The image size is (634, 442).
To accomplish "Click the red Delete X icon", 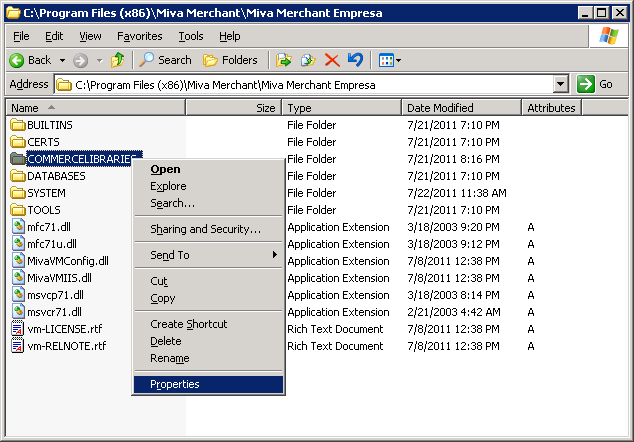I will (332, 60).
